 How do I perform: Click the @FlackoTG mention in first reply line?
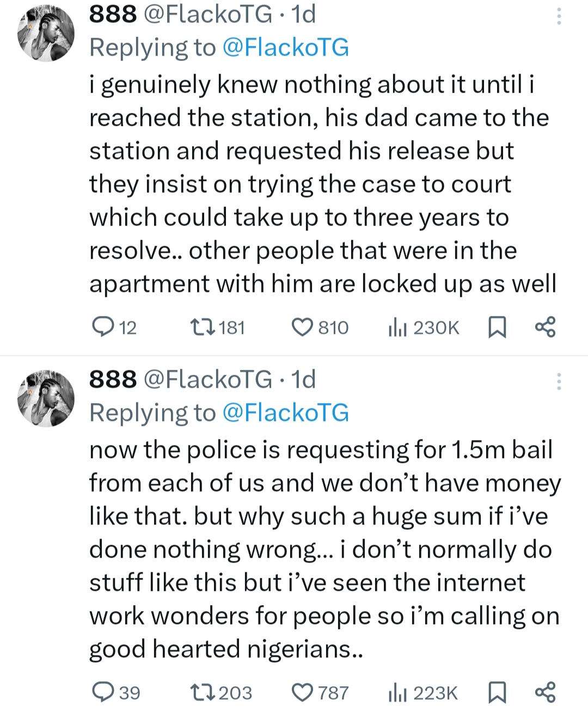(286, 47)
